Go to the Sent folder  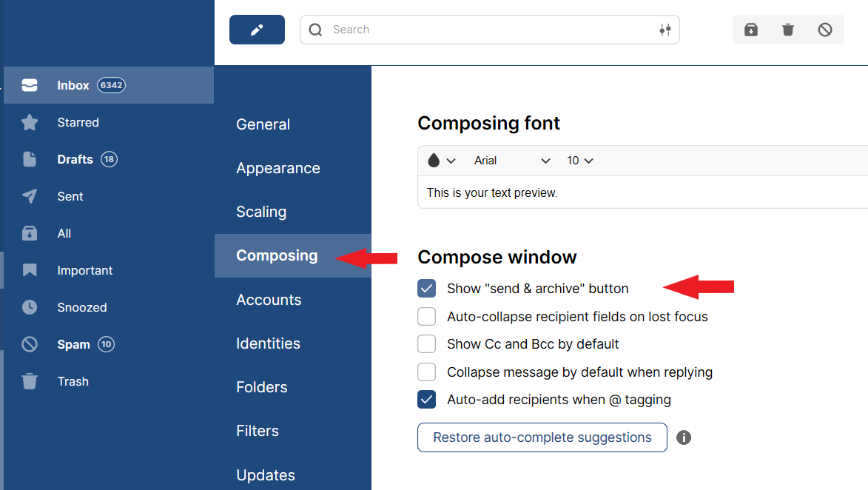point(70,196)
